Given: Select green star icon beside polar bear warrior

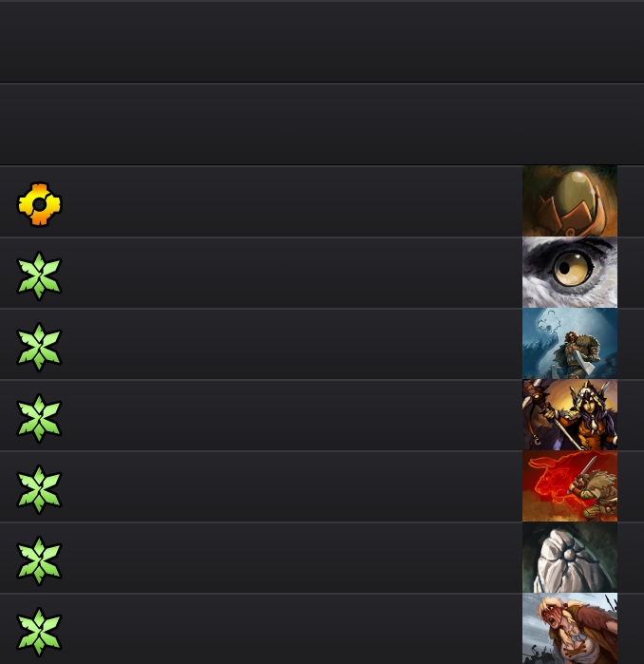Looking at the screenshot, I should 39,347.
